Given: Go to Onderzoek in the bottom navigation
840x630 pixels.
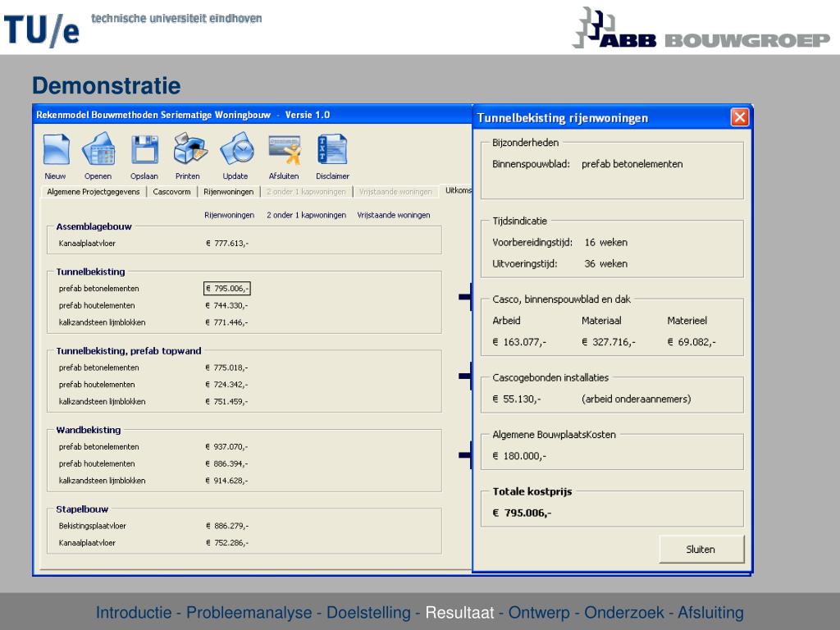Looking at the screenshot, I should click(x=625, y=613).
